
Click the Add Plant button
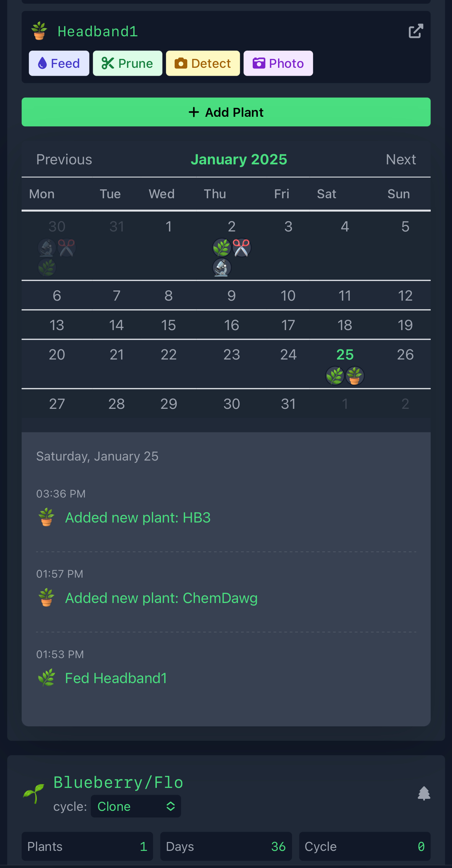tap(226, 112)
